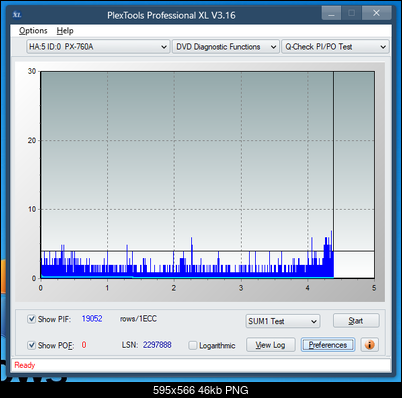
Task: Click the PIF count value 19052
Action: coord(92,319)
